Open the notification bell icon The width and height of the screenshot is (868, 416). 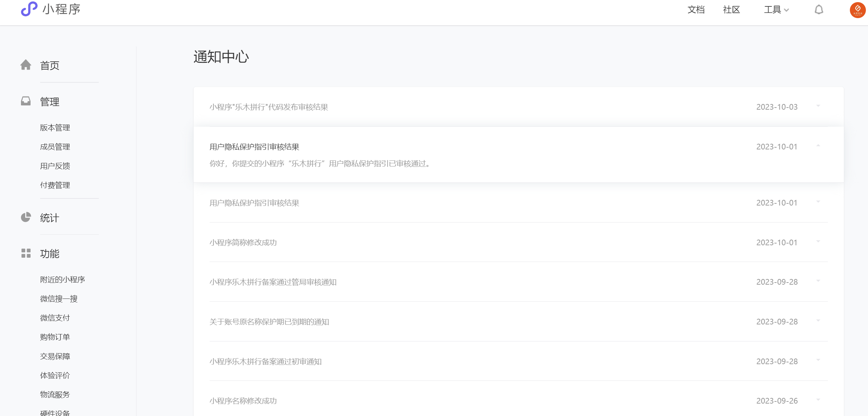tap(819, 10)
